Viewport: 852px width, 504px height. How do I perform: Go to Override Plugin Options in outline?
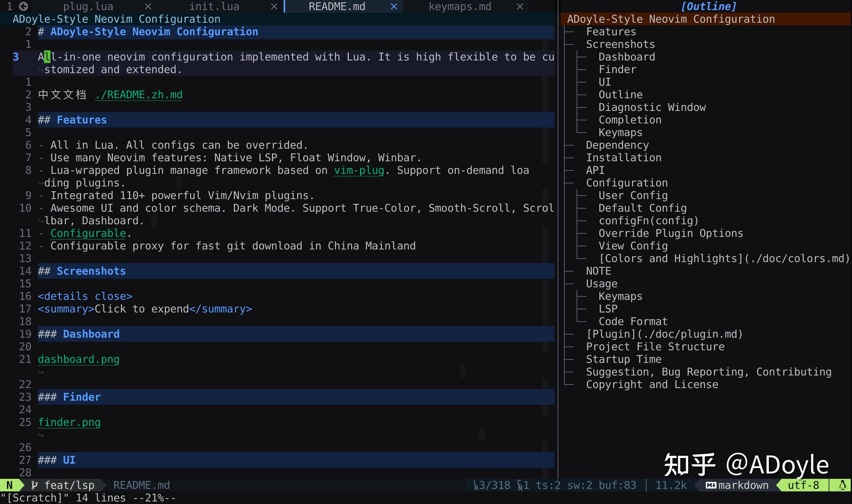(x=671, y=233)
